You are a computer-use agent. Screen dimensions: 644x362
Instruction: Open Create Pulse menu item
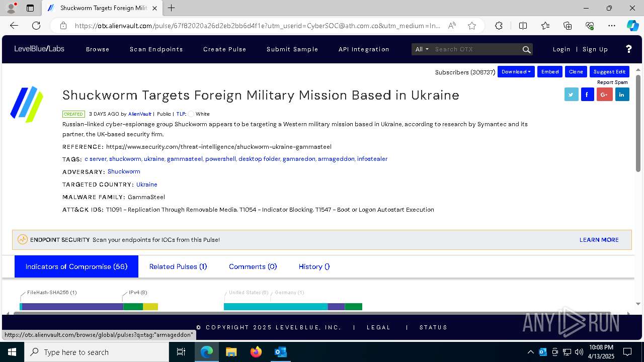click(x=225, y=49)
